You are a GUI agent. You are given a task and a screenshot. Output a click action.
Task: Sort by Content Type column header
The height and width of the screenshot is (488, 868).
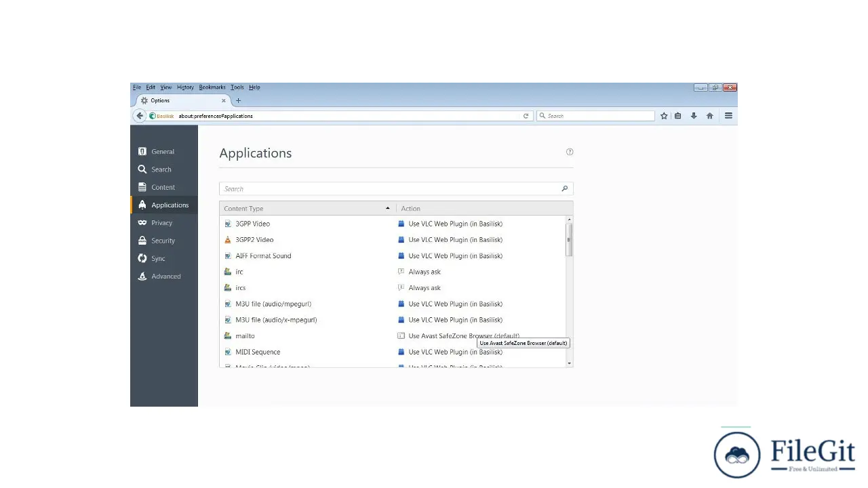click(307, 208)
